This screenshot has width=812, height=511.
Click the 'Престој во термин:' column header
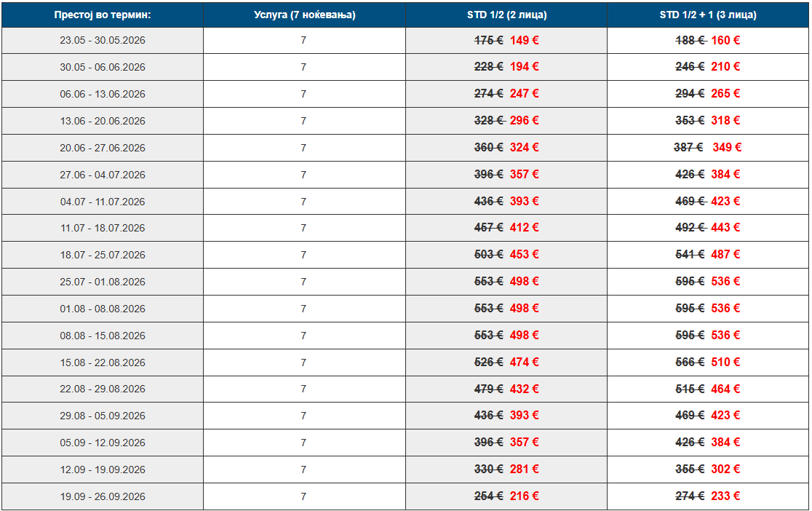pyautogui.click(x=103, y=15)
